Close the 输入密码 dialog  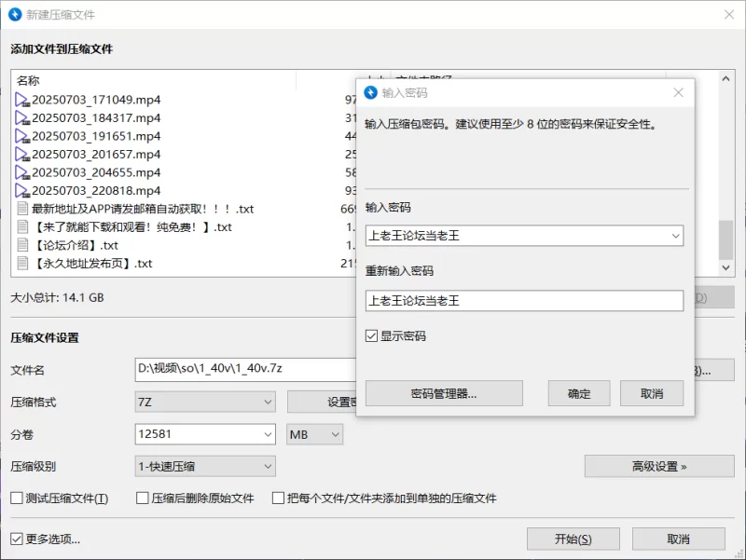679,92
